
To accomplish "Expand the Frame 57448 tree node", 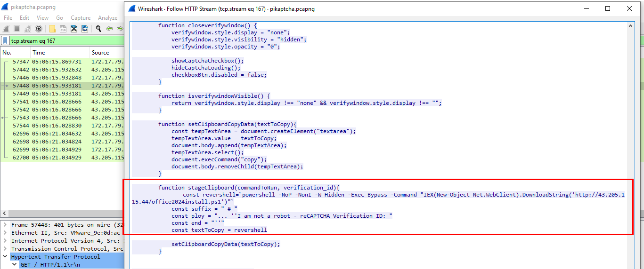I will [x=5, y=225].
